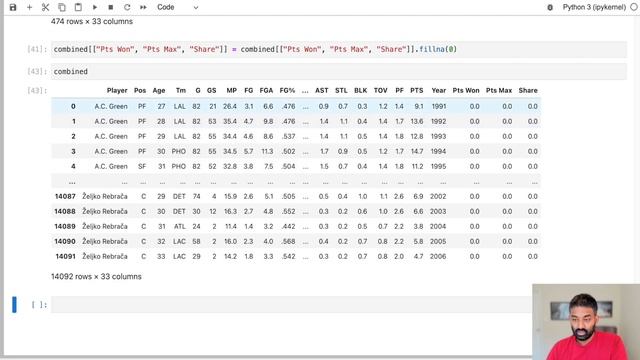Select the Pts Max column header
This screenshot has height=360, width=640.
[x=499, y=91]
